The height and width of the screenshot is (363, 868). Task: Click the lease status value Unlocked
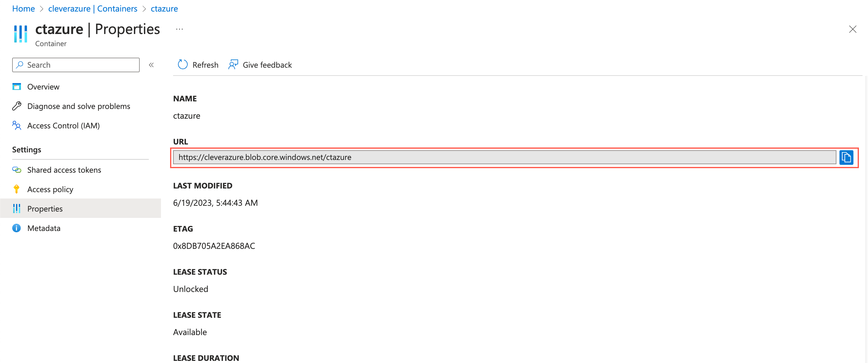click(x=190, y=289)
